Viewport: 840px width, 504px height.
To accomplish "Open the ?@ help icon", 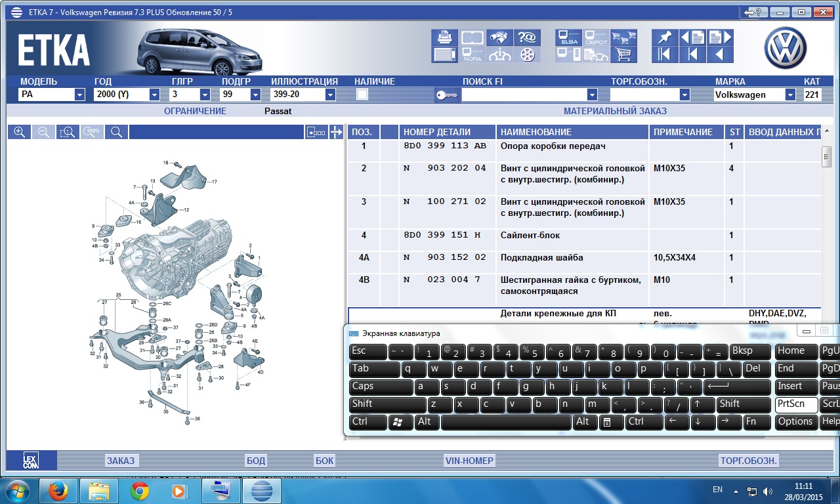I will 527,37.
